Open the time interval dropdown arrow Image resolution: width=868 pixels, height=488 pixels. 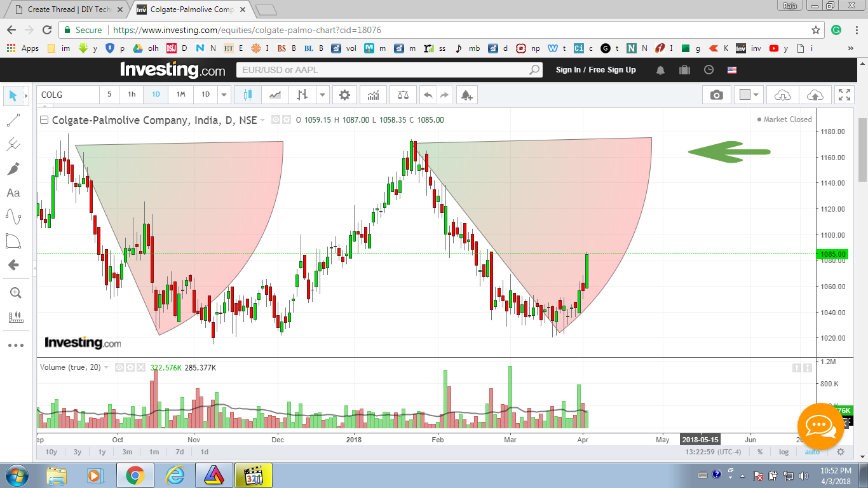point(224,95)
